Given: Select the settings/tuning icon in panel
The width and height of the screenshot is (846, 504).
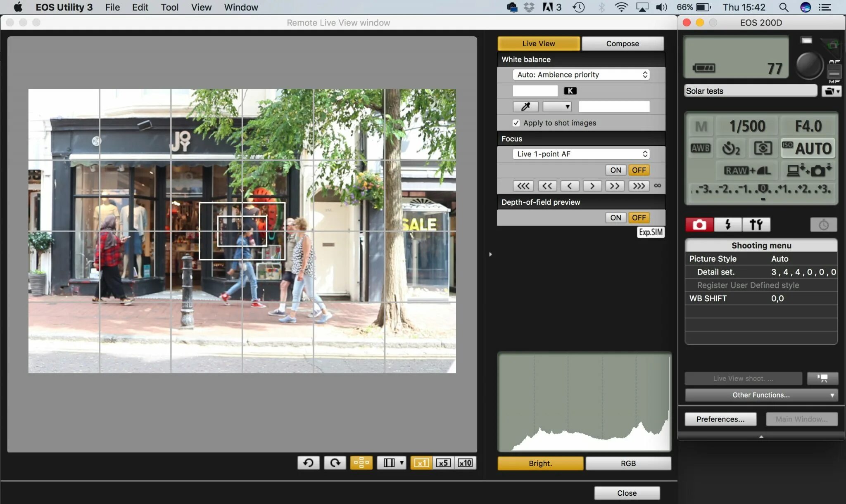Looking at the screenshot, I should coord(756,225).
